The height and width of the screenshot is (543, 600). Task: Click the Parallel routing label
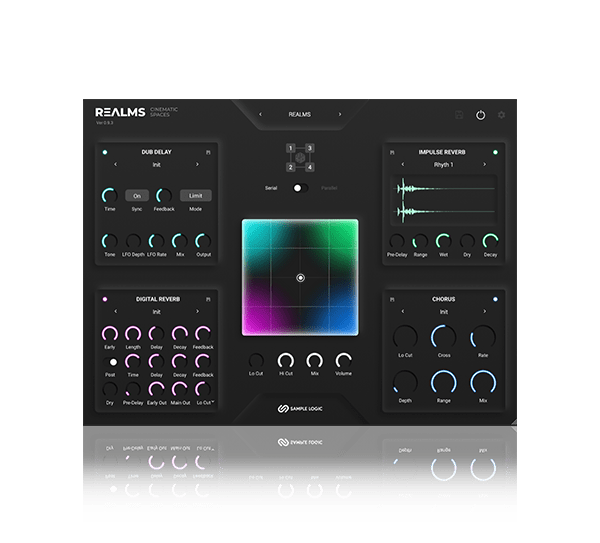[x=329, y=188]
